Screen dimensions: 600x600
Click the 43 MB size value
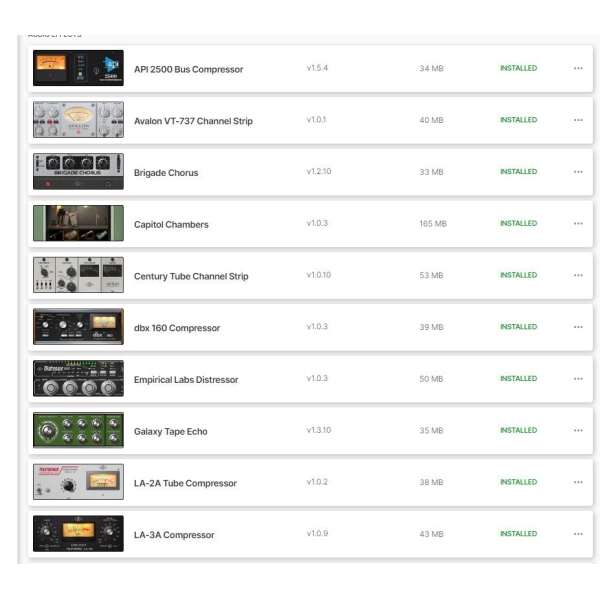click(x=431, y=534)
